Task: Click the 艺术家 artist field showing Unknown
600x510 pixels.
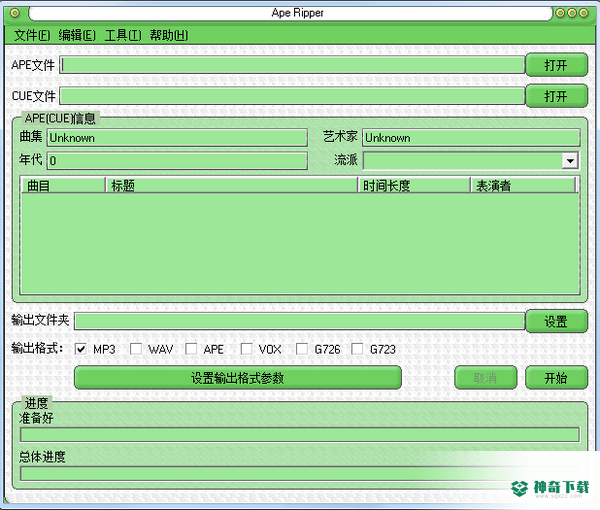Action: tap(471, 138)
